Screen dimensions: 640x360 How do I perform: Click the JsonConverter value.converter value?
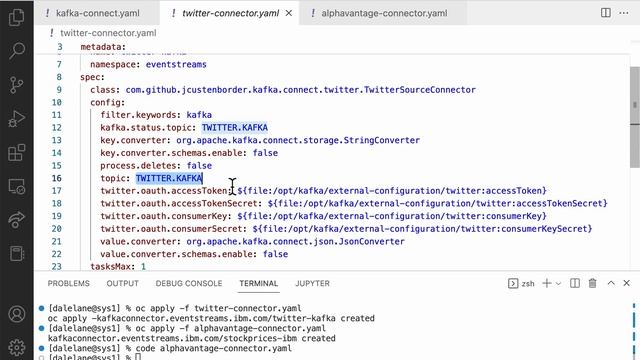296,242
